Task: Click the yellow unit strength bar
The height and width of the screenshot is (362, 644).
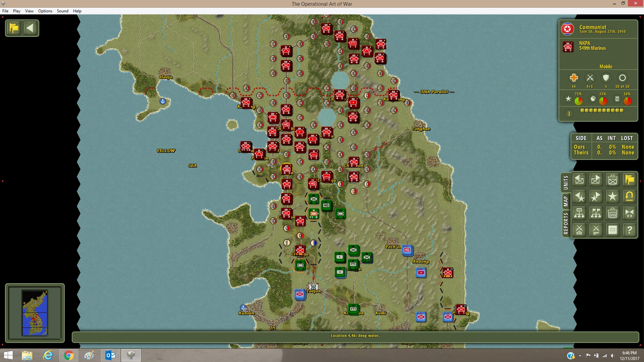Action: pyautogui.click(x=602, y=110)
